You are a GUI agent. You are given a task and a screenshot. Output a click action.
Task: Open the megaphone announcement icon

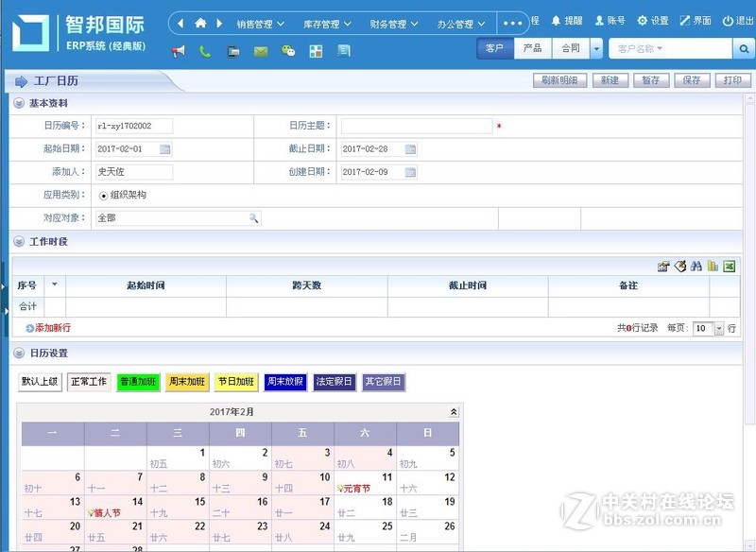pyautogui.click(x=179, y=51)
